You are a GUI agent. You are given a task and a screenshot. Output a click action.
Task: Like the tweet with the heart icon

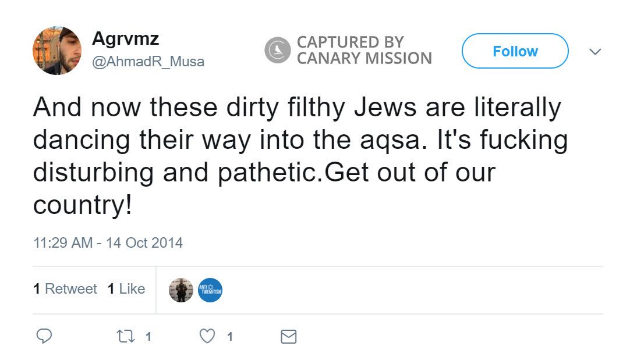pos(208,336)
